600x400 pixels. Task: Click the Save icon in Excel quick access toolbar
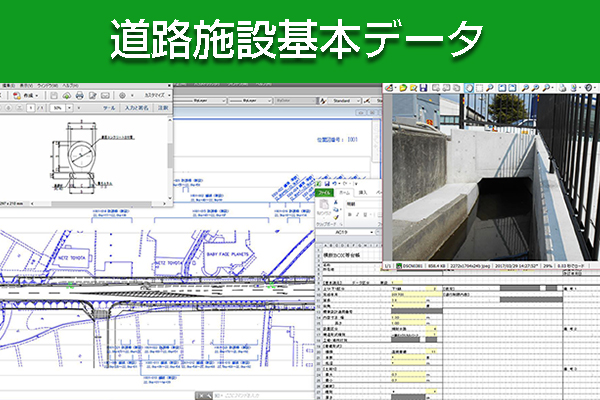[x=327, y=184]
